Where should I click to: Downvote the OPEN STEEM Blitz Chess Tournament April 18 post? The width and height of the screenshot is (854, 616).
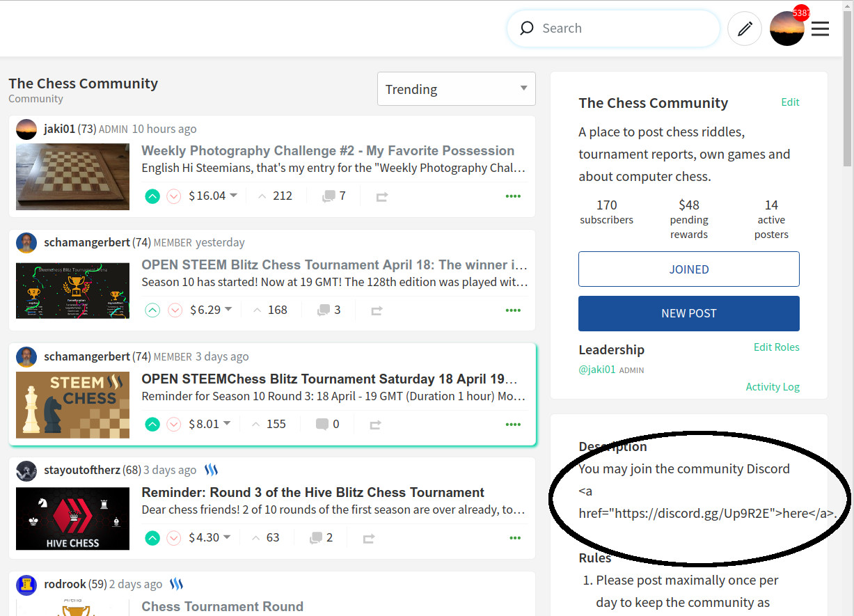(x=175, y=310)
